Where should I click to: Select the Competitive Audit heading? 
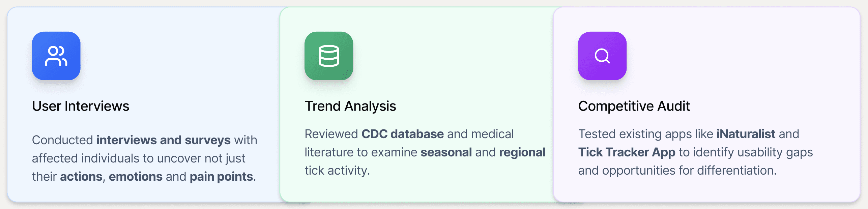click(x=634, y=106)
